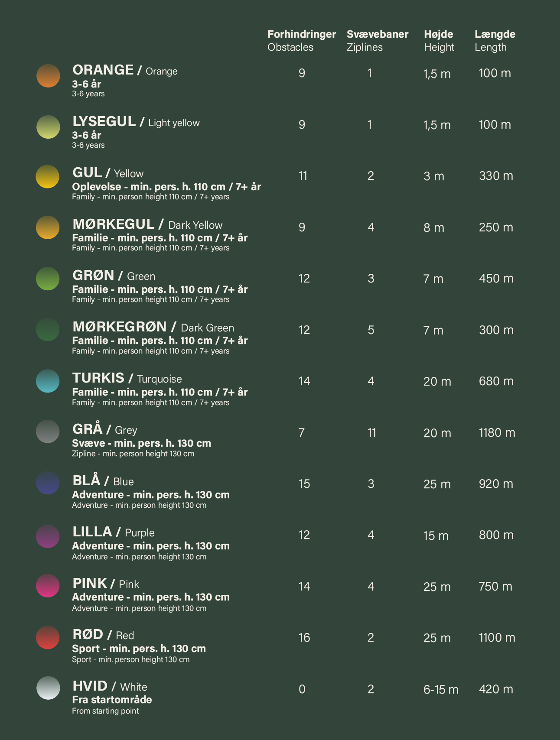Click the blue BLÅ course circle
The height and width of the screenshot is (740, 560).
pyautogui.click(x=48, y=483)
